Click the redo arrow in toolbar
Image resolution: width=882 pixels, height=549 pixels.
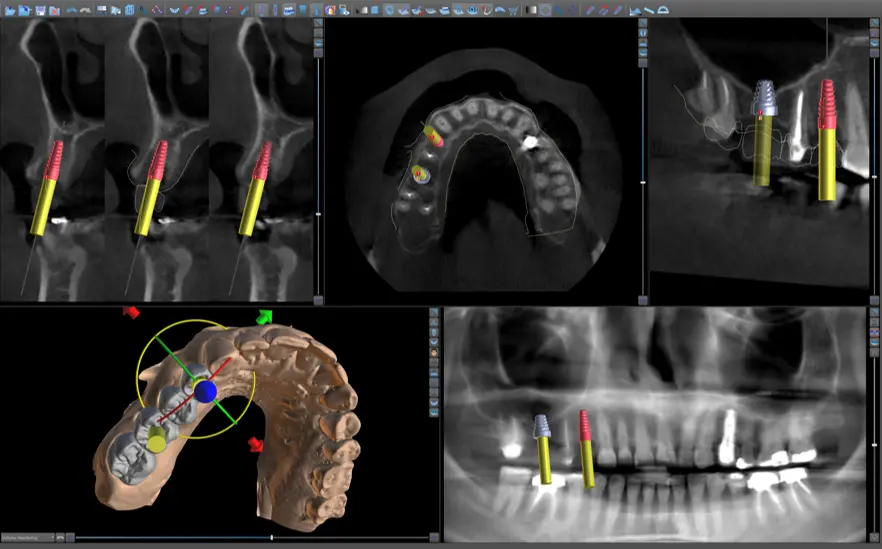[86, 10]
